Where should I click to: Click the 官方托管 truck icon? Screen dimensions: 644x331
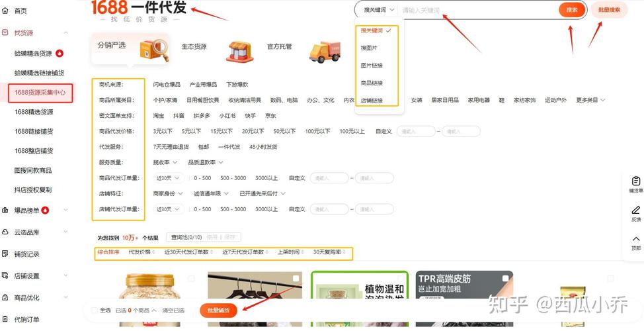325,52
